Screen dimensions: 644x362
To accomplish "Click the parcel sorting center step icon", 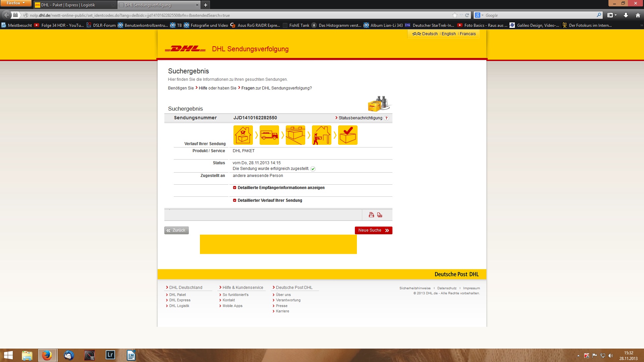I will (296, 135).
